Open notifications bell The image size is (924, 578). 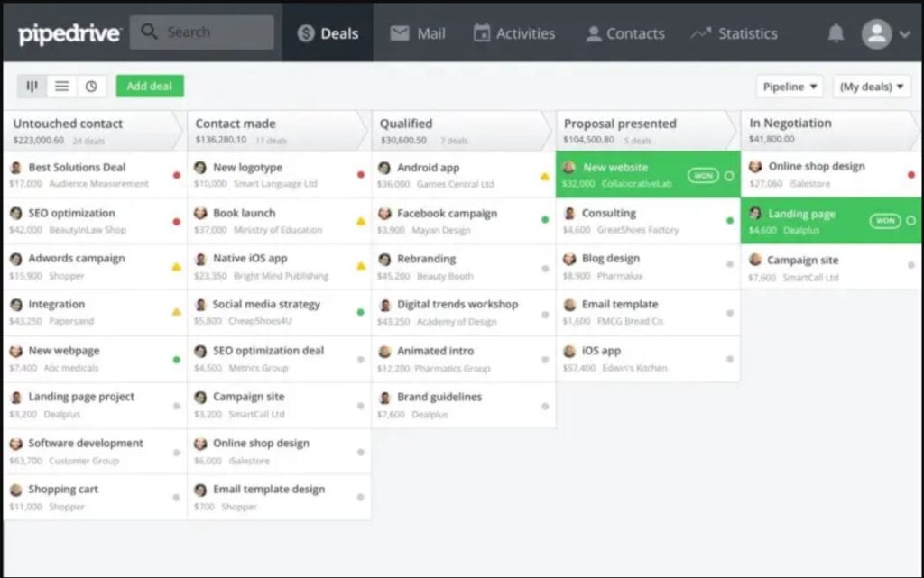tap(836, 33)
